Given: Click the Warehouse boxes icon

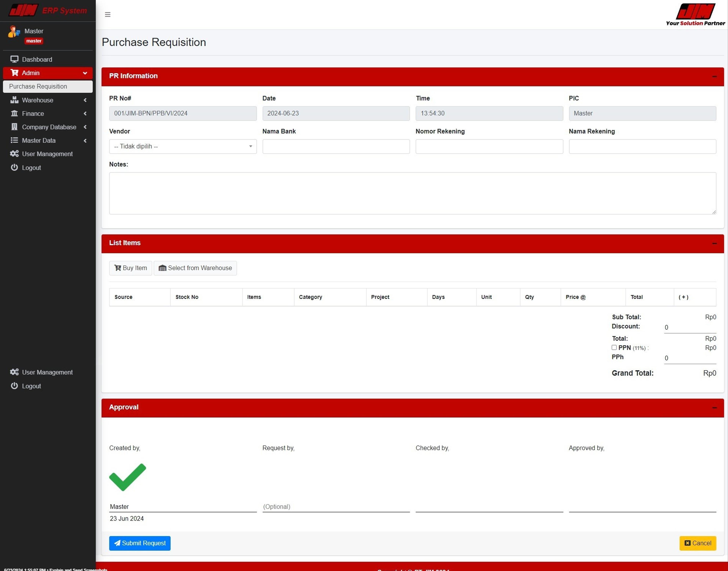Looking at the screenshot, I should 14,100.
